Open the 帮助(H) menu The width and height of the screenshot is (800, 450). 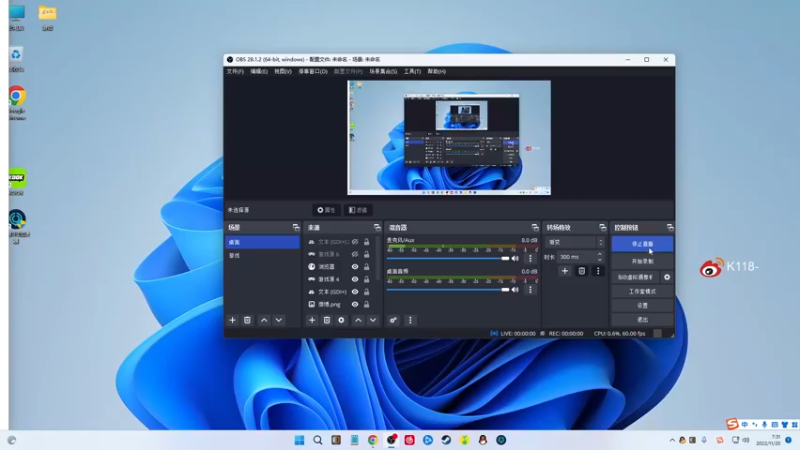pos(437,71)
